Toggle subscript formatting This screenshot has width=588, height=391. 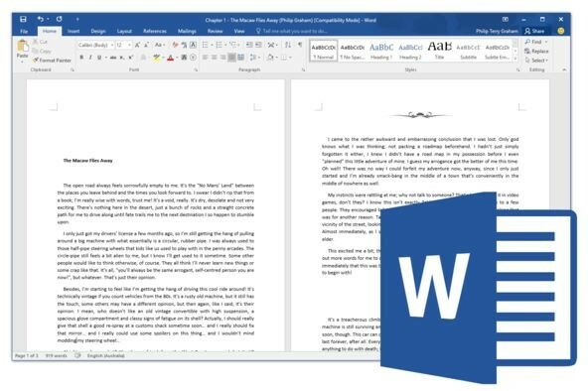(x=122, y=58)
